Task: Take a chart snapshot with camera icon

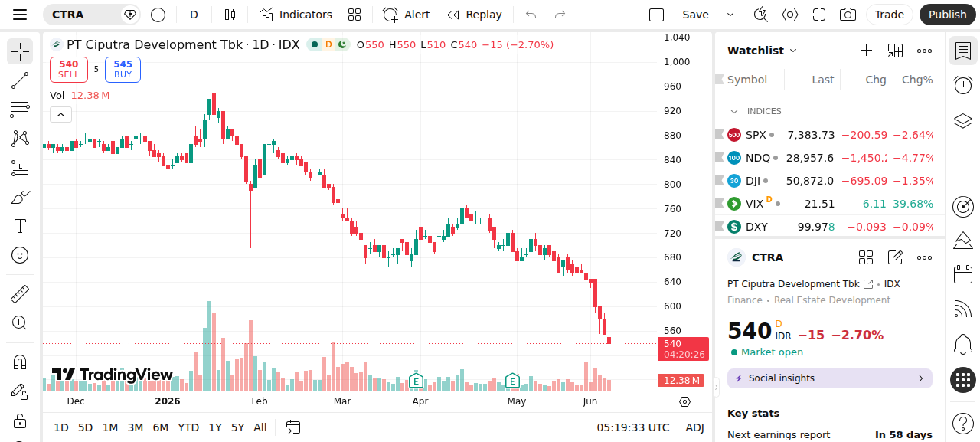Action: [x=848, y=15]
